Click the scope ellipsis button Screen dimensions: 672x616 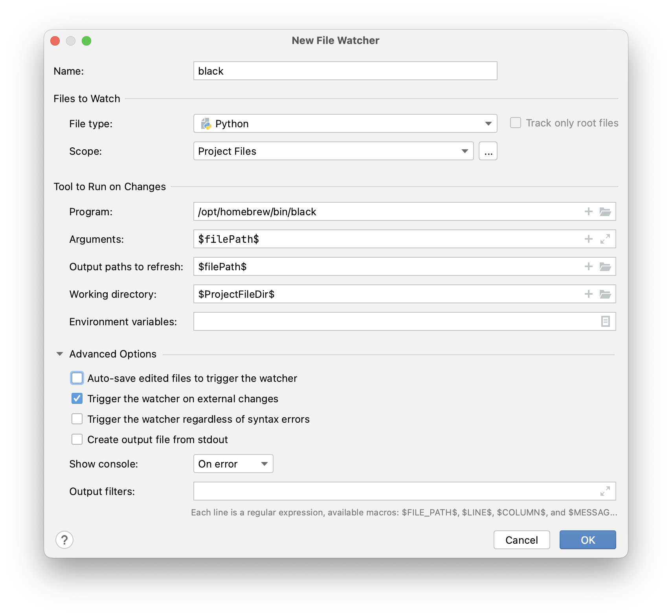point(488,151)
